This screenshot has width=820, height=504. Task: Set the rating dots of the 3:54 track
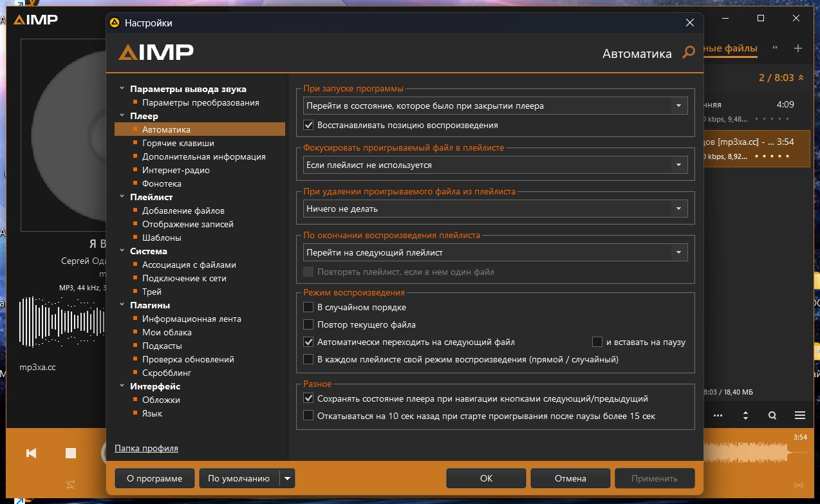[x=772, y=156]
